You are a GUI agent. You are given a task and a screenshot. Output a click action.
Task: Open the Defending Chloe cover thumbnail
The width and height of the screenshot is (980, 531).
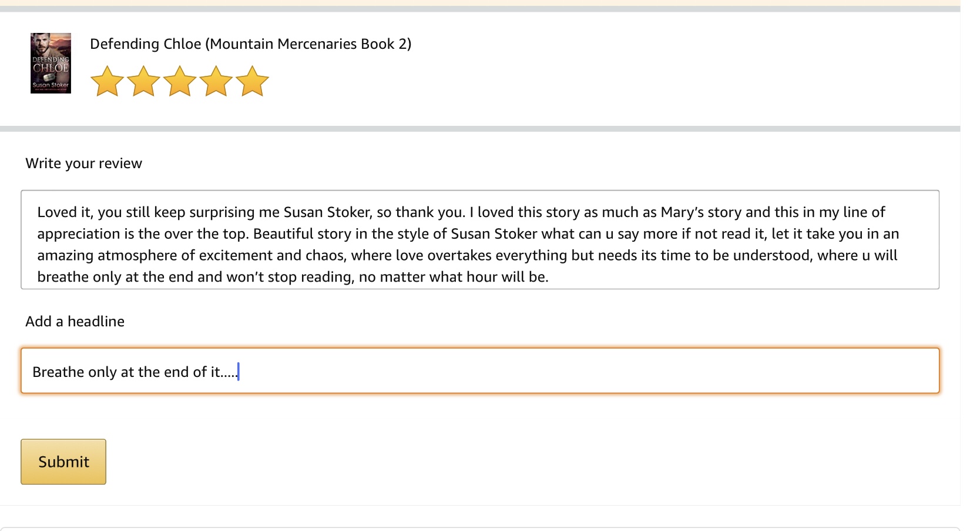(x=51, y=63)
